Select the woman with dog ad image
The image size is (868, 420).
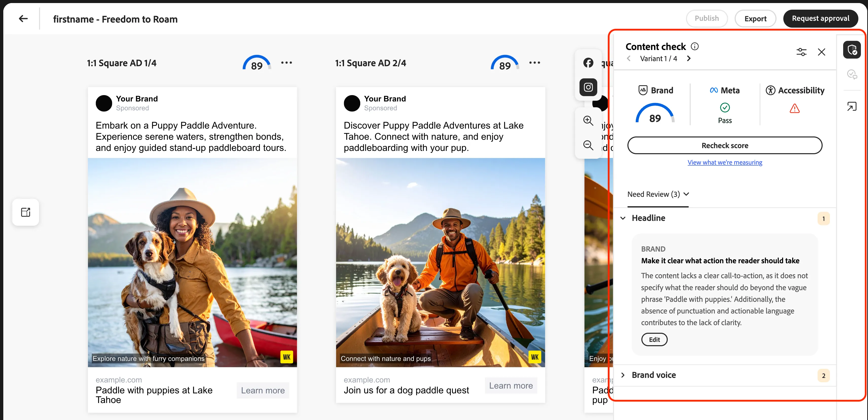point(192,262)
